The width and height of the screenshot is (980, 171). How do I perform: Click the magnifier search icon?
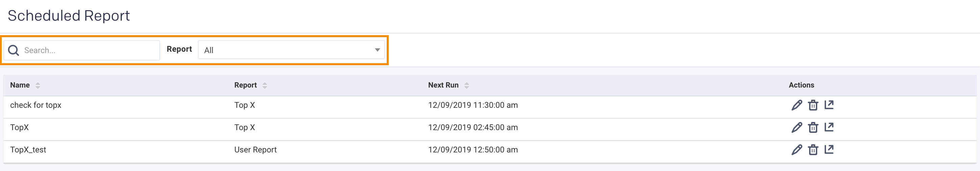click(14, 50)
